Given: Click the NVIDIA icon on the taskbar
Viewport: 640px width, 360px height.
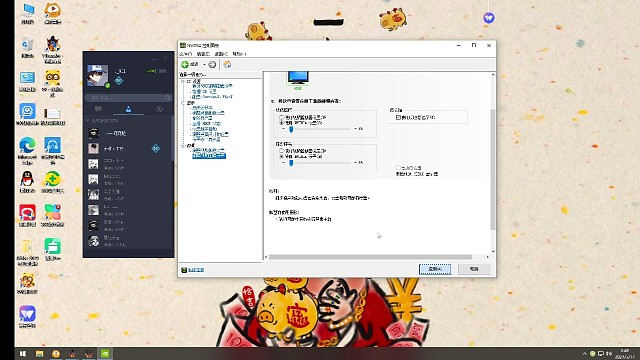Looking at the screenshot, I should tap(105, 353).
